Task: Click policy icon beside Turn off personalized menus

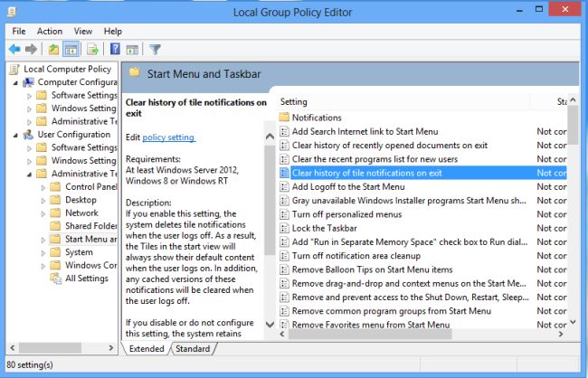Action: [285, 214]
